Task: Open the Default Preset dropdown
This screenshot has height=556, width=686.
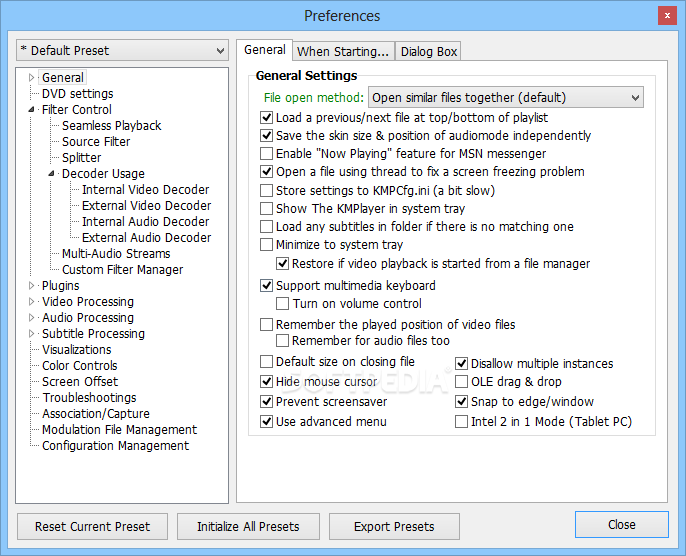Action: [122, 51]
